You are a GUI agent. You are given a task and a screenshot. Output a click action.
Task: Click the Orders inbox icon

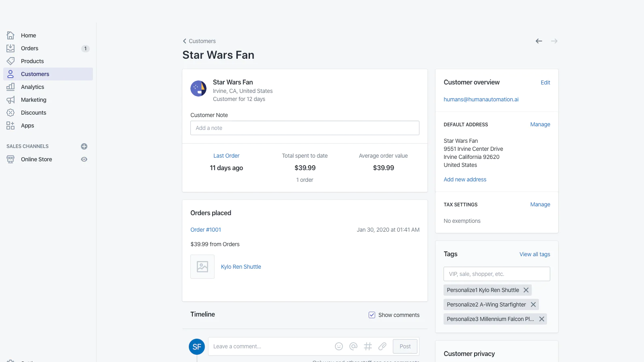tap(10, 48)
